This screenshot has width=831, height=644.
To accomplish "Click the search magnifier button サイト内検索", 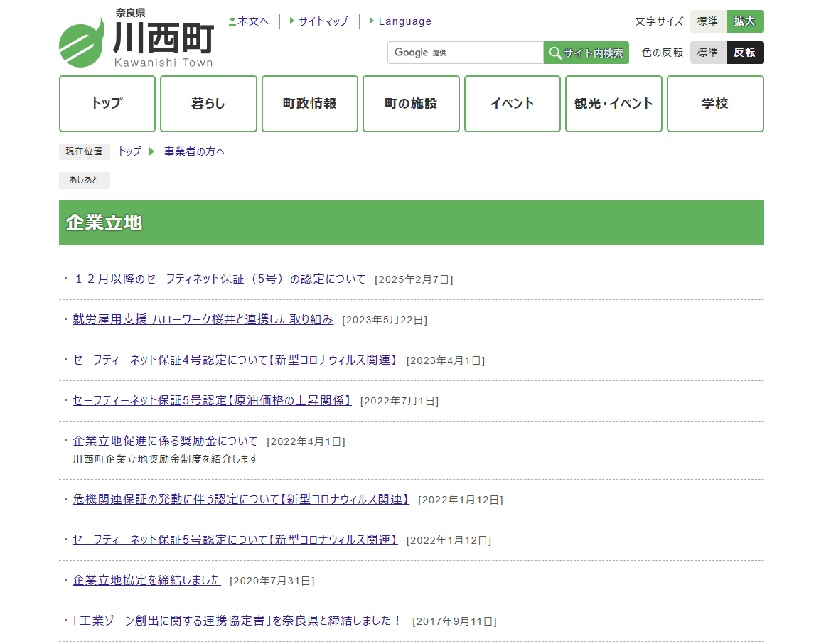I will tap(586, 53).
